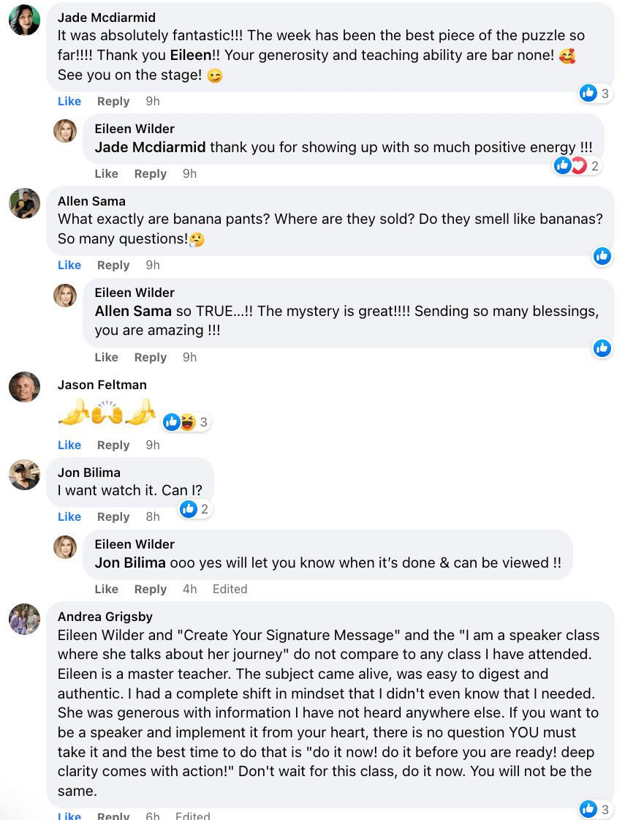Like Eileen Wilder's reply to Jon Bilima

(x=106, y=590)
